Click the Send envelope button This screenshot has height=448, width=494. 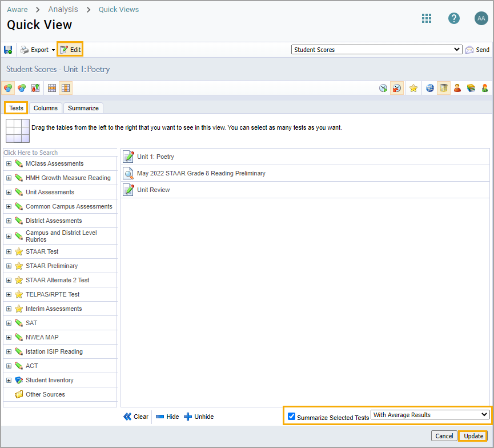tap(477, 50)
